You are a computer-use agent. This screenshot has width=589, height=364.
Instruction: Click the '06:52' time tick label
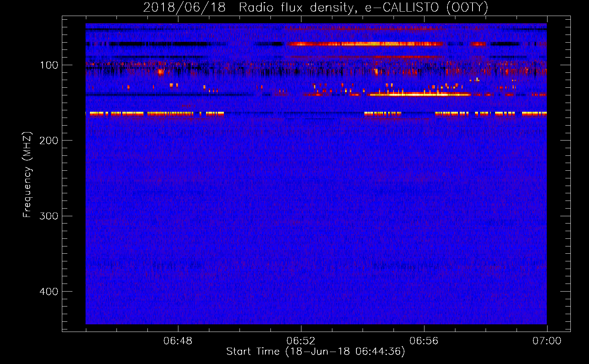pyautogui.click(x=301, y=341)
